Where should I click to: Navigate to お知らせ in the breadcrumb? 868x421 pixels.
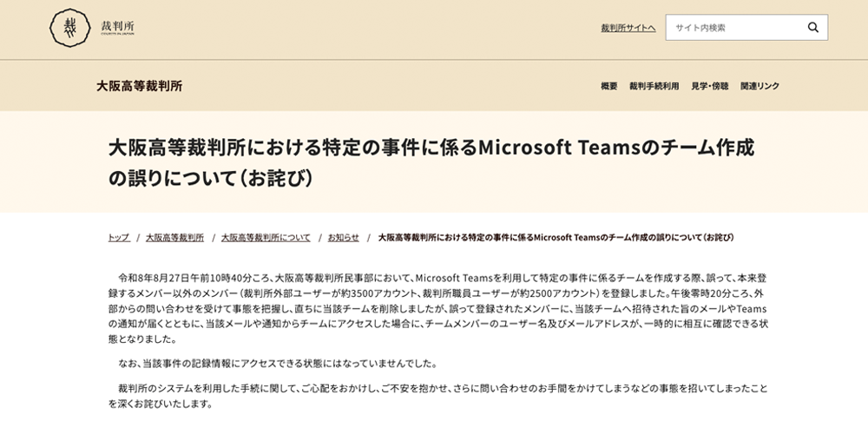click(x=343, y=238)
